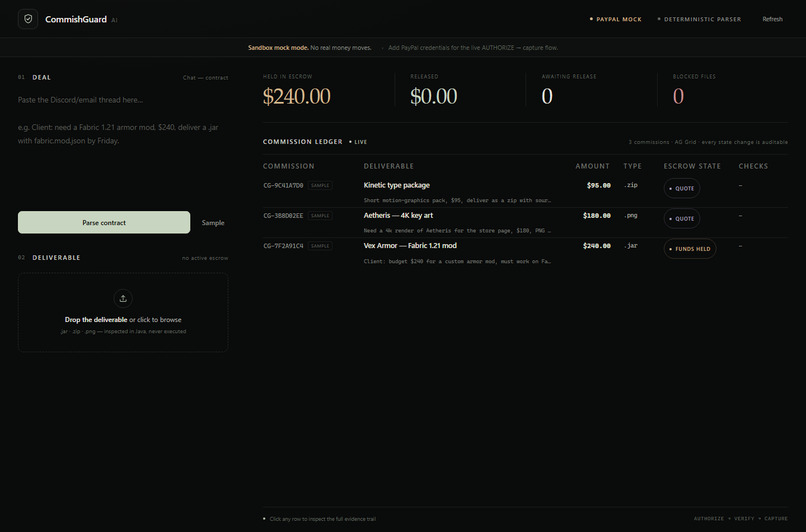Focus the Discord/email thread paste field
806x532 pixels.
point(123,146)
